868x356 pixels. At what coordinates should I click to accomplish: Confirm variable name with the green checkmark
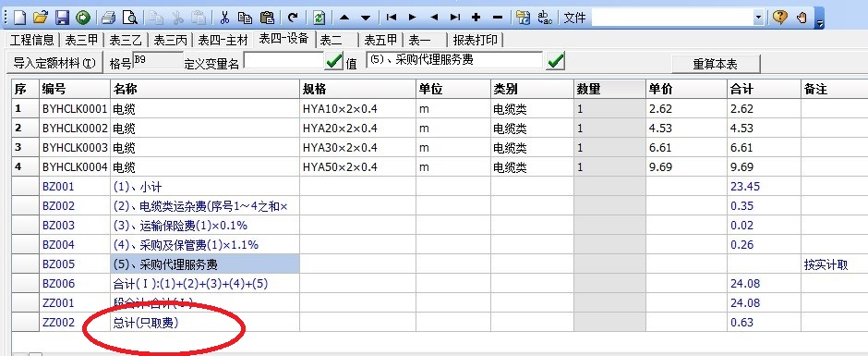(x=333, y=61)
